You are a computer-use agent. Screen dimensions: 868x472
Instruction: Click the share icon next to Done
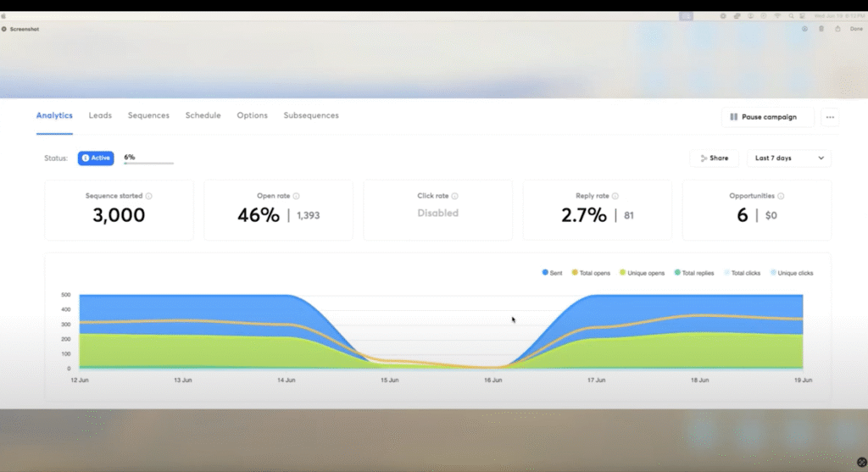pos(837,29)
